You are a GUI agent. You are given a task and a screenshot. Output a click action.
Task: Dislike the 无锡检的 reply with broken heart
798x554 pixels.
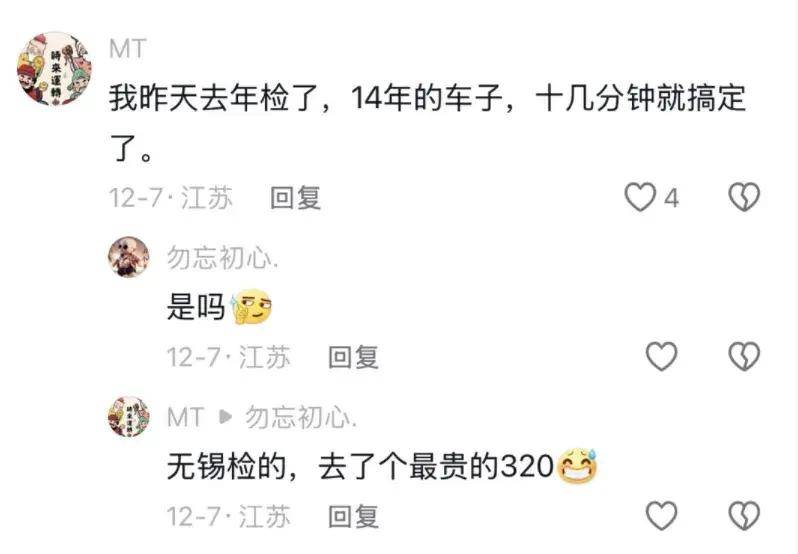coord(744,515)
